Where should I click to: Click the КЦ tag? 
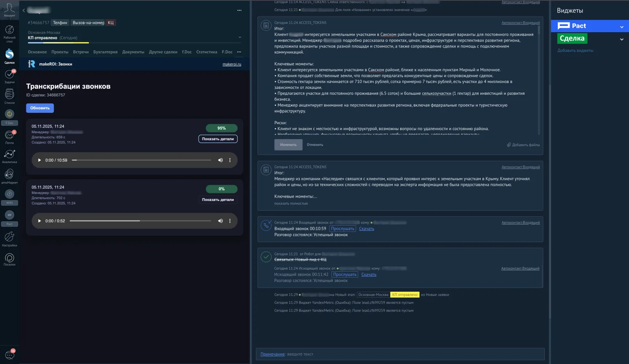pos(111,23)
